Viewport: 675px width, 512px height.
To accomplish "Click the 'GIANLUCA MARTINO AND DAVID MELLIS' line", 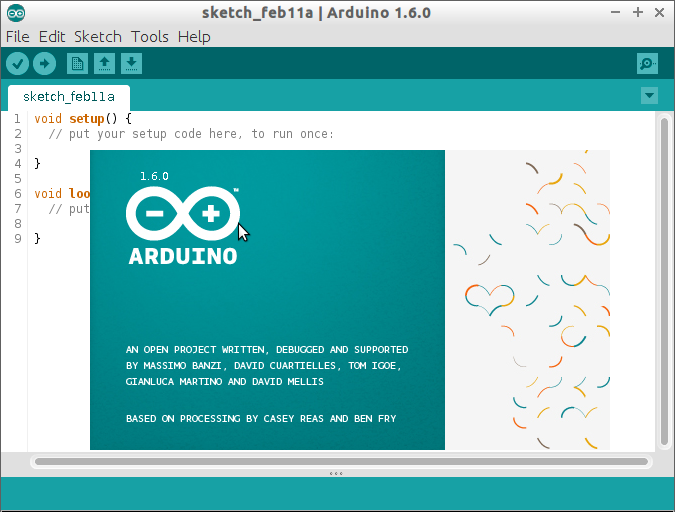I will click(224, 382).
